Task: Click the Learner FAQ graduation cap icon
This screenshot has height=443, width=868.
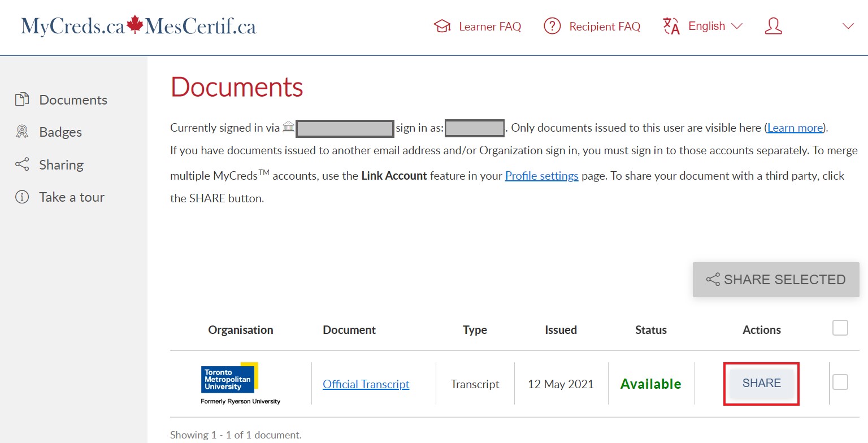Action: click(x=442, y=27)
